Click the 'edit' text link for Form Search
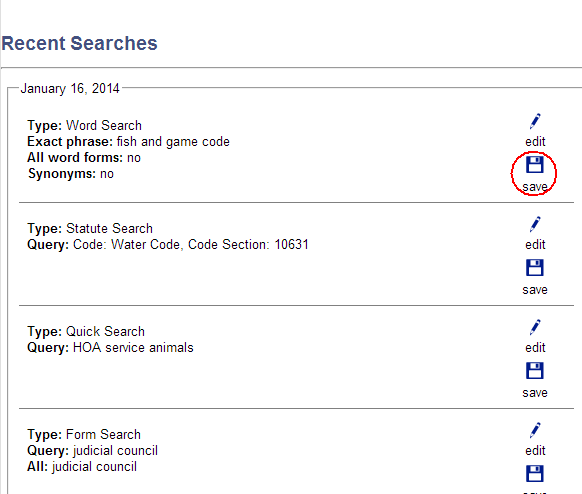The height and width of the screenshot is (494, 582). [x=535, y=451]
